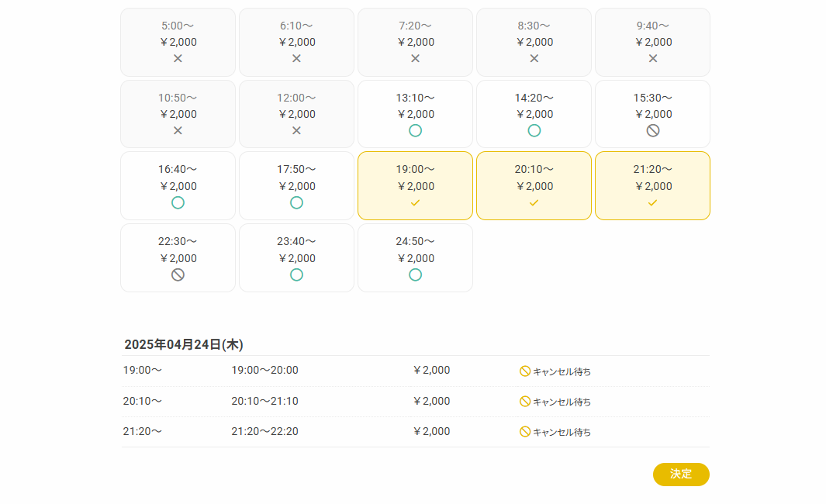
Task: Select the 24:50 time slot card
Action: coord(415,258)
